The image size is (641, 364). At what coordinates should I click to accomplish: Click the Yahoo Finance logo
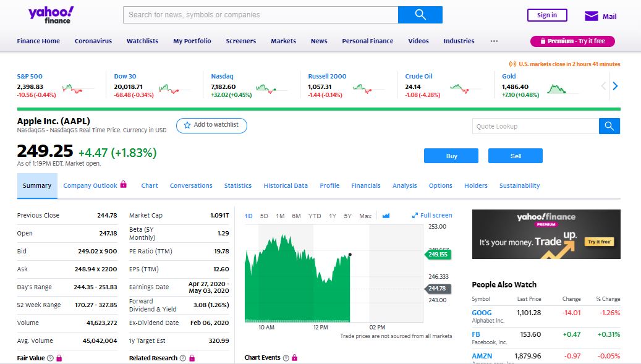(x=51, y=15)
